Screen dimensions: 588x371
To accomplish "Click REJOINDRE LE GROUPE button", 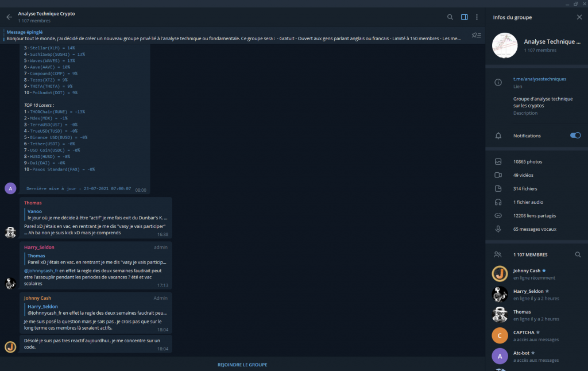I will coord(242,364).
